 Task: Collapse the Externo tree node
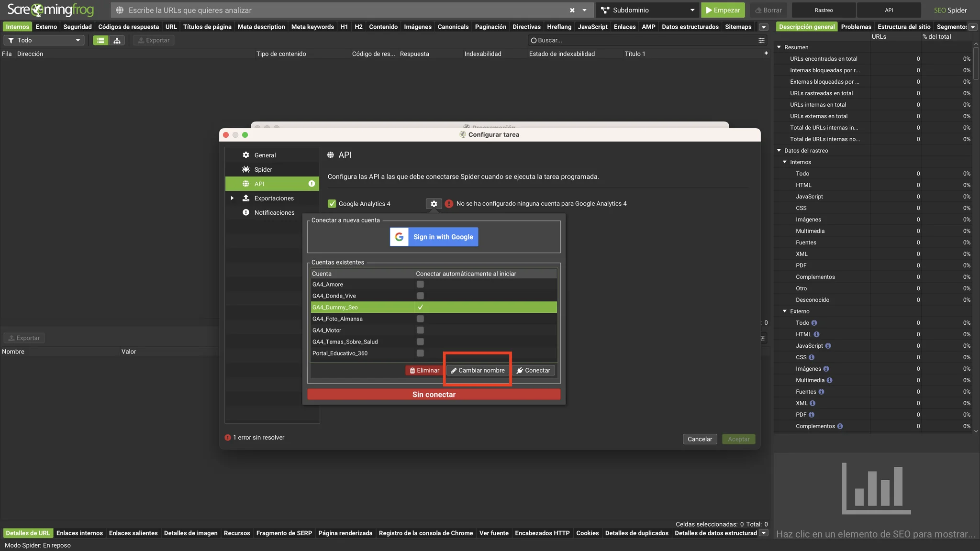point(785,311)
